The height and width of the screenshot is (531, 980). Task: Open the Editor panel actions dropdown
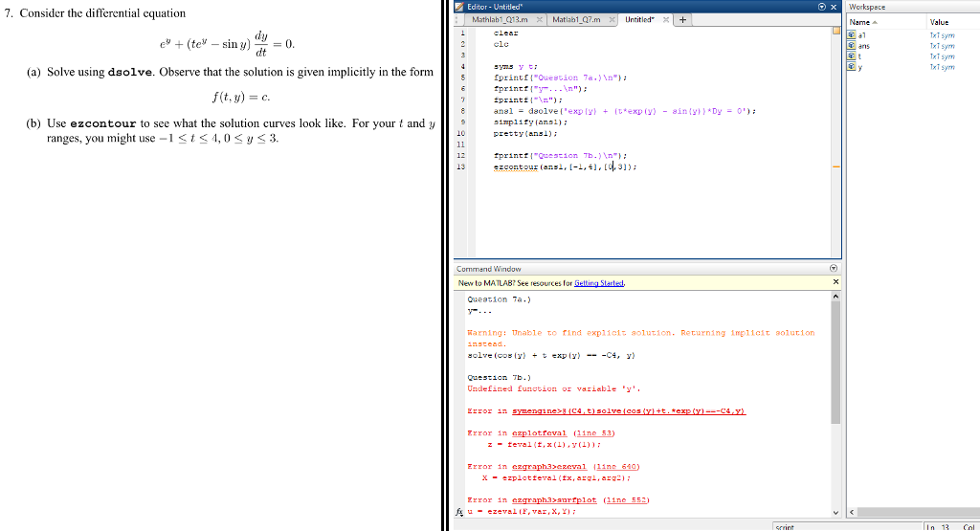point(822,7)
